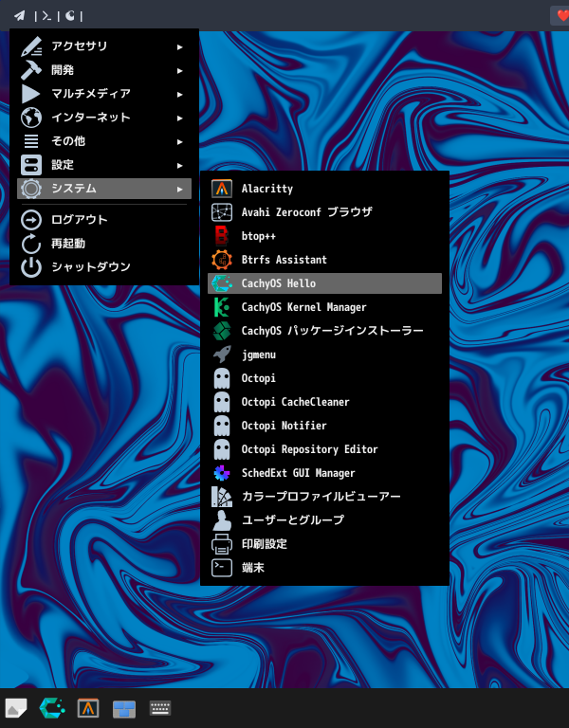Click the カラープロファイルビューアー icon
Image resolution: width=569 pixels, height=728 pixels.
click(222, 497)
